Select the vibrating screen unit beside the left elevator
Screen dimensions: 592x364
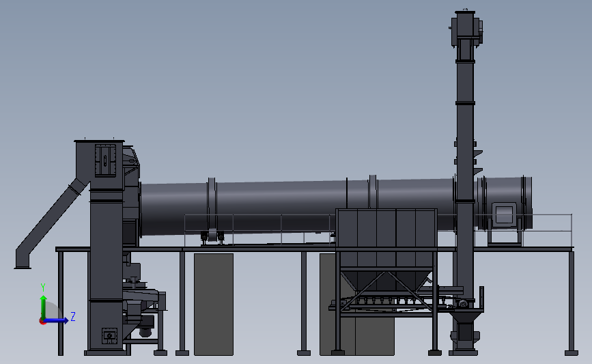(x=144, y=302)
